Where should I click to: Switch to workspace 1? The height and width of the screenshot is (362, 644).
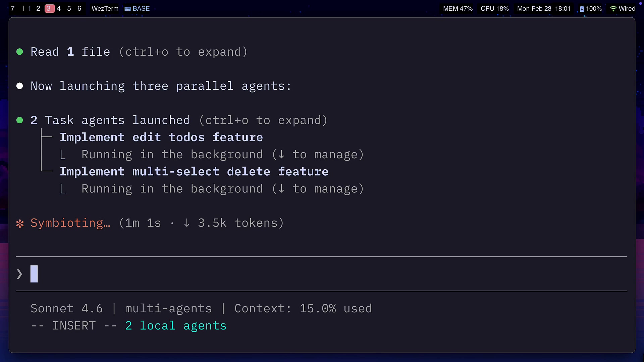30,9
